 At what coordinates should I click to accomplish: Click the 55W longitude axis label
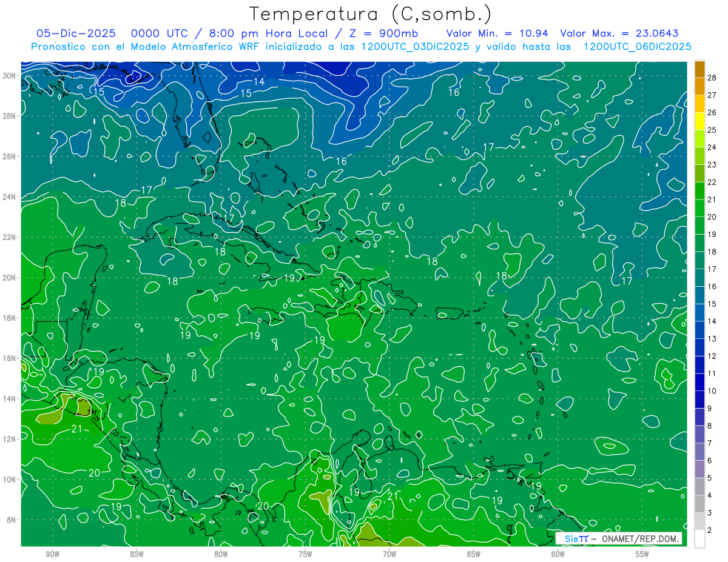(642, 554)
